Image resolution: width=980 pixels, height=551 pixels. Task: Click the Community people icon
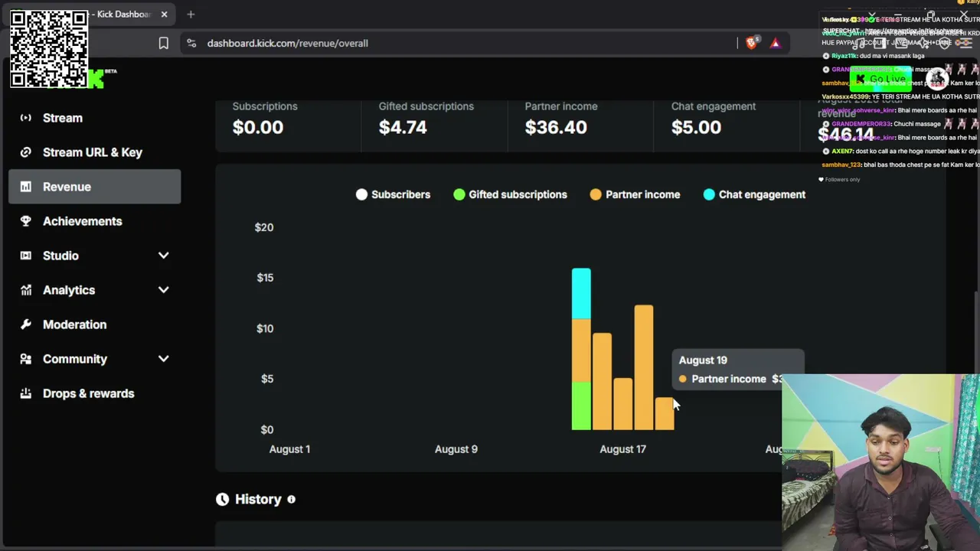[26, 359]
